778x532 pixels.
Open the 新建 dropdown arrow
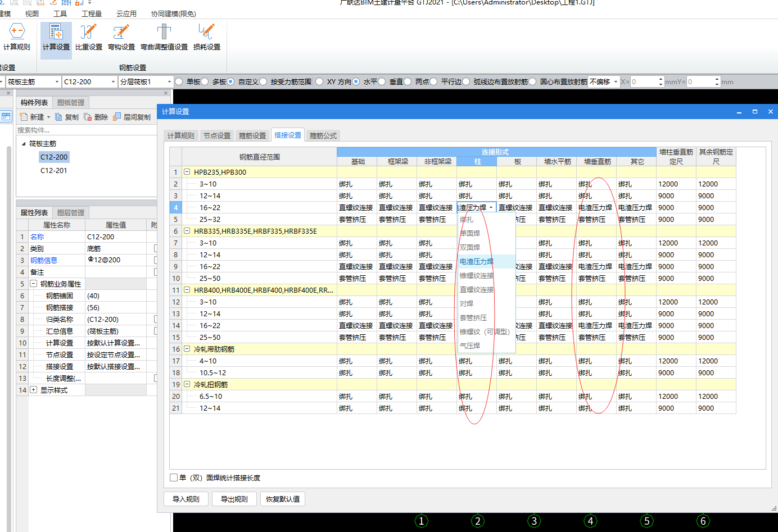point(48,117)
